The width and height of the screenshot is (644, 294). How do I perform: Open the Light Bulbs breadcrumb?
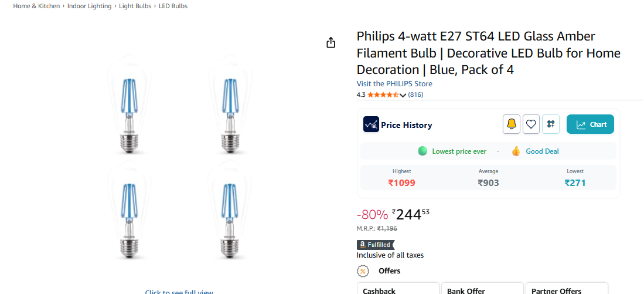(135, 6)
